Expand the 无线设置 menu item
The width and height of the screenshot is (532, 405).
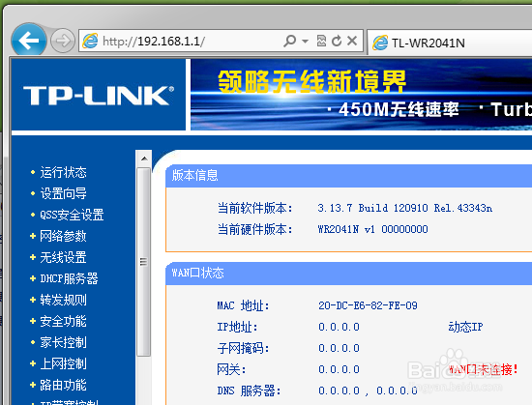63,257
